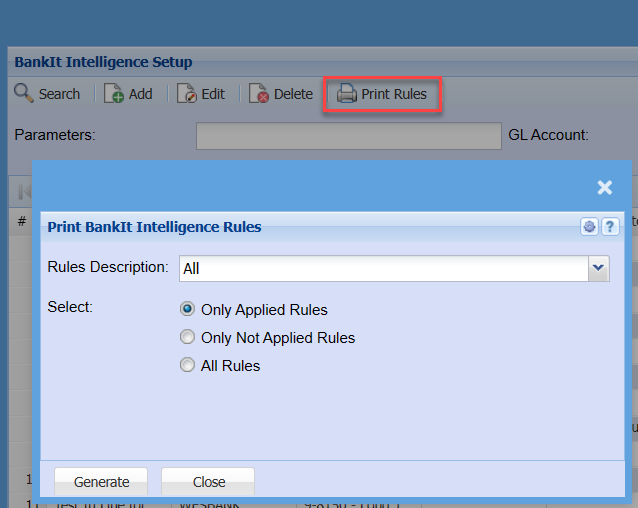Select Only Applied Rules radio option
The width and height of the screenshot is (638, 508).
coord(187,309)
